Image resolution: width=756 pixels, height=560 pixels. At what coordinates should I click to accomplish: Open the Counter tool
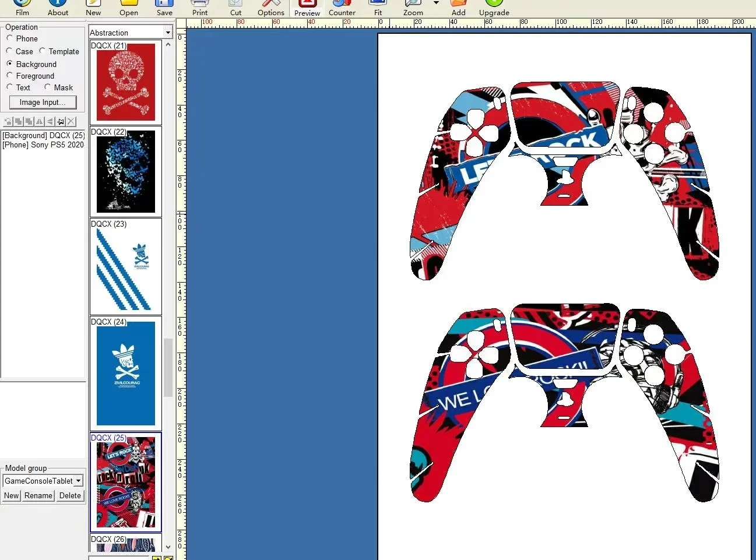pyautogui.click(x=342, y=8)
